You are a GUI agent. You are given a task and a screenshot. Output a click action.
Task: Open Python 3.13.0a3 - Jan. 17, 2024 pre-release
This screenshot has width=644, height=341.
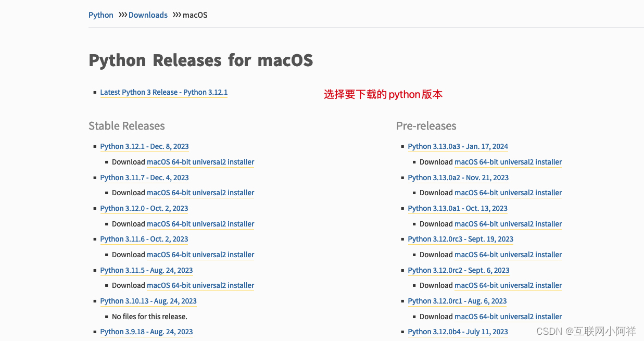[x=458, y=146]
